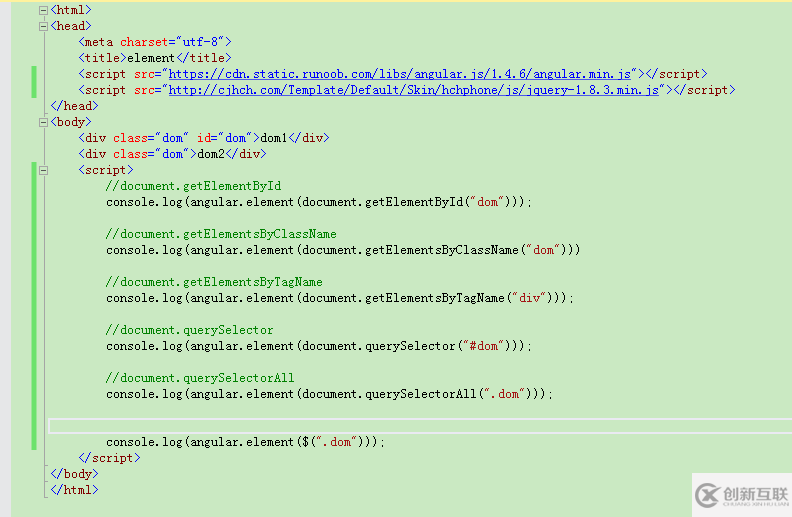Click the closing </head> tag
The width and height of the screenshot is (792, 517).
74,106
